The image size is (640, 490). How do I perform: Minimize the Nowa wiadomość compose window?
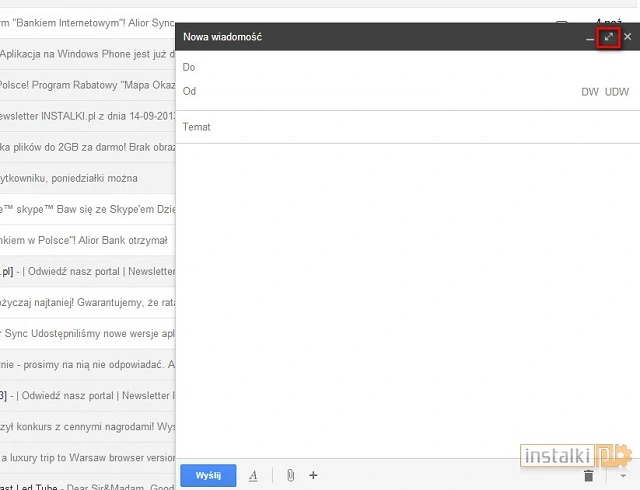coord(589,38)
